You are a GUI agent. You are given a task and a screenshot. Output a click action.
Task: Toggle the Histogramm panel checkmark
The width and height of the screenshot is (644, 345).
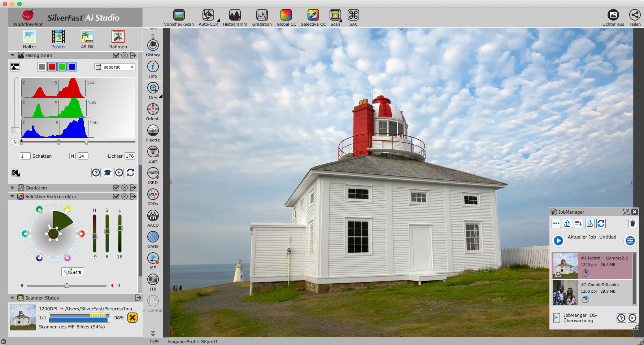point(116,56)
